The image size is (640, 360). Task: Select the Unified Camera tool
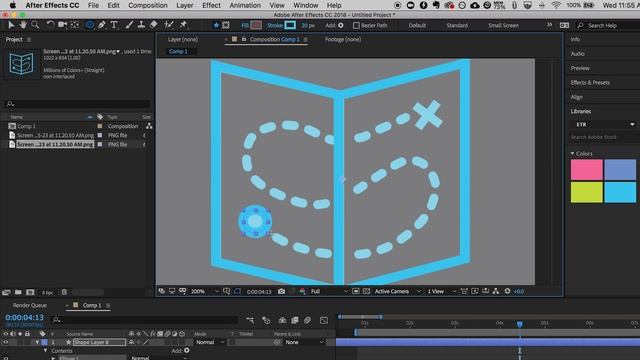pos(62,25)
